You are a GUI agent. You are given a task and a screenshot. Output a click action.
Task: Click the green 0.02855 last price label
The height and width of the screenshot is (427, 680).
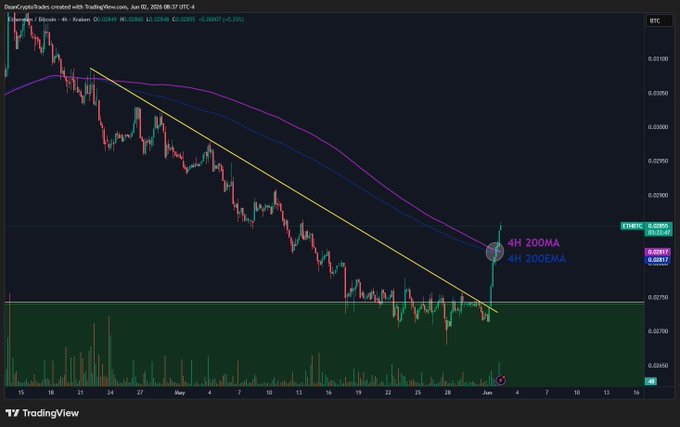pyautogui.click(x=658, y=226)
